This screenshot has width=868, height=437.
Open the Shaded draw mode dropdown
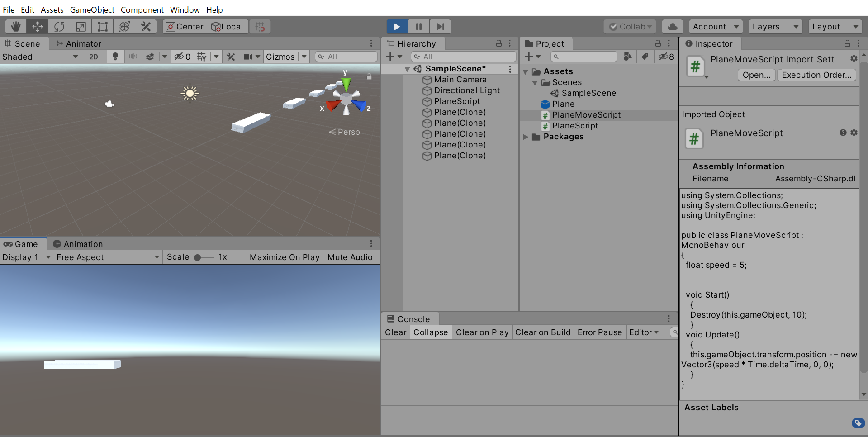40,57
